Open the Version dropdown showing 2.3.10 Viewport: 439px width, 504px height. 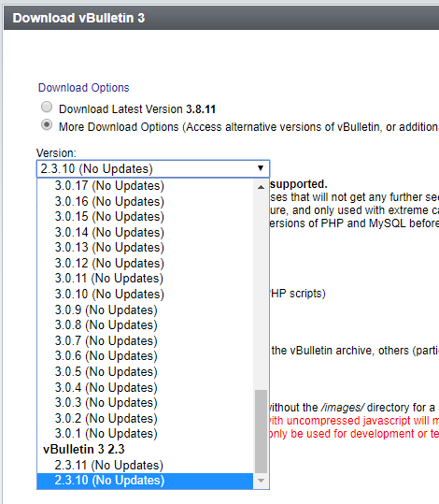click(153, 168)
